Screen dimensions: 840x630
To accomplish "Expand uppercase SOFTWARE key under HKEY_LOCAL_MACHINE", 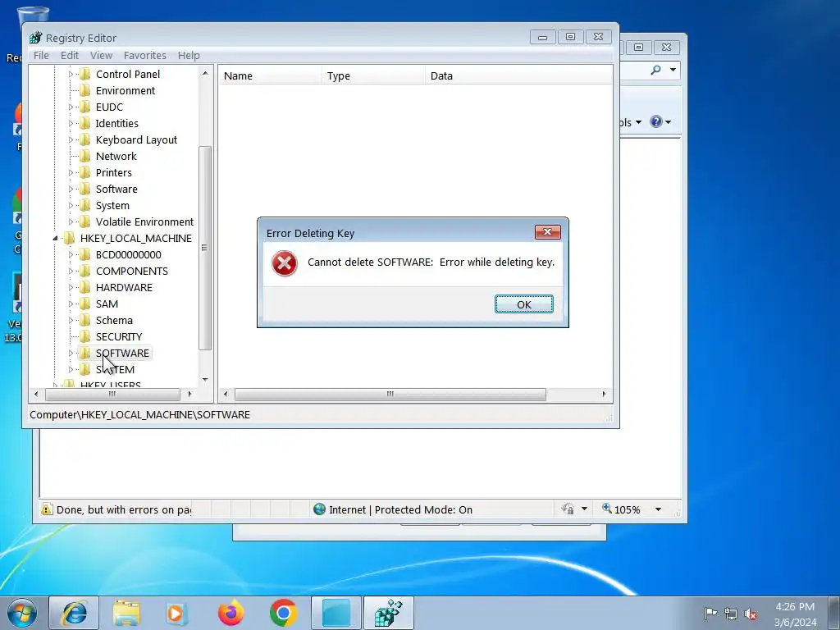I will click(71, 353).
